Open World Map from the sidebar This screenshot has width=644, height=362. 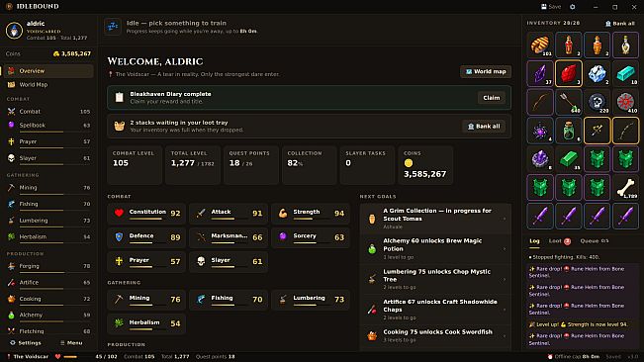point(48,84)
